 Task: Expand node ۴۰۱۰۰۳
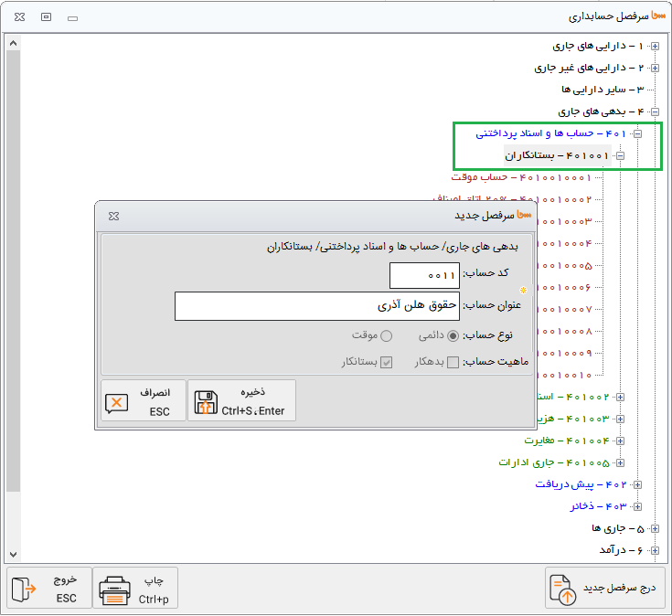tap(620, 419)
